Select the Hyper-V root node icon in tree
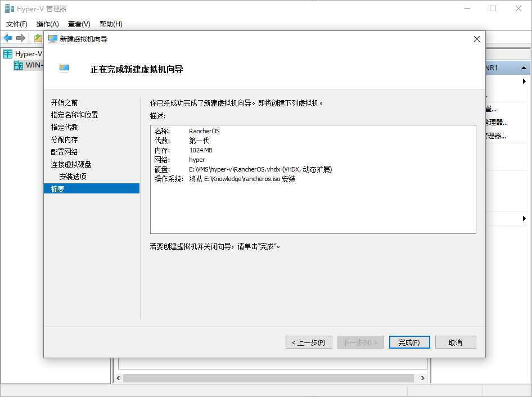Viewport: 532px width, 397px height. (x=8, y=54)
